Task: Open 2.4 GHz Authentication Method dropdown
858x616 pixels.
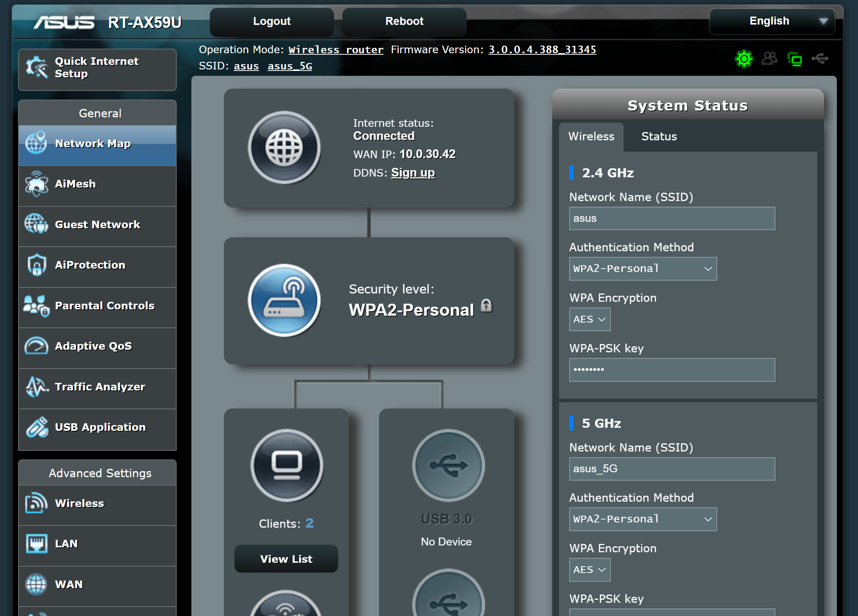Action: point(643,269)
